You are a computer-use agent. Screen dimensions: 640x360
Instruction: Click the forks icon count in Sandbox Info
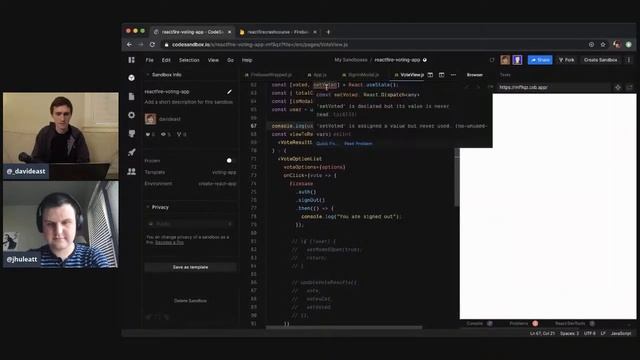(x=181, y=134)
